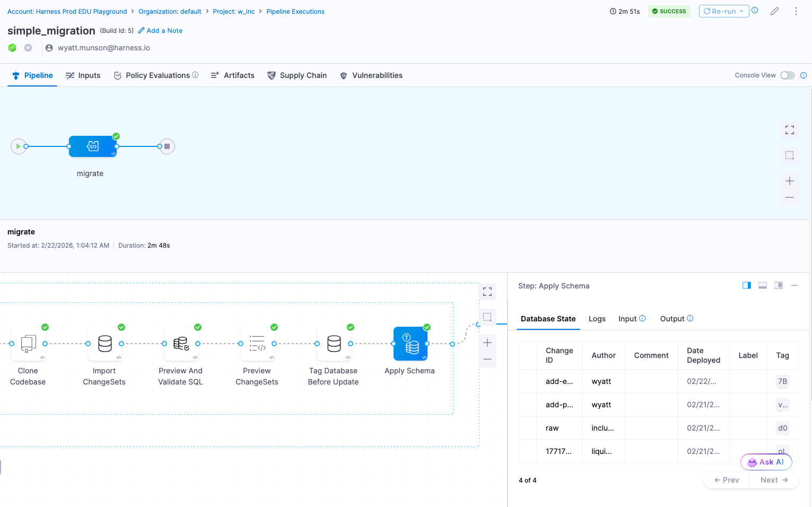Go to Account Harness Prod EDU Playground
Image resolution: width=812 pixels, height=507 pixels.
67,11
